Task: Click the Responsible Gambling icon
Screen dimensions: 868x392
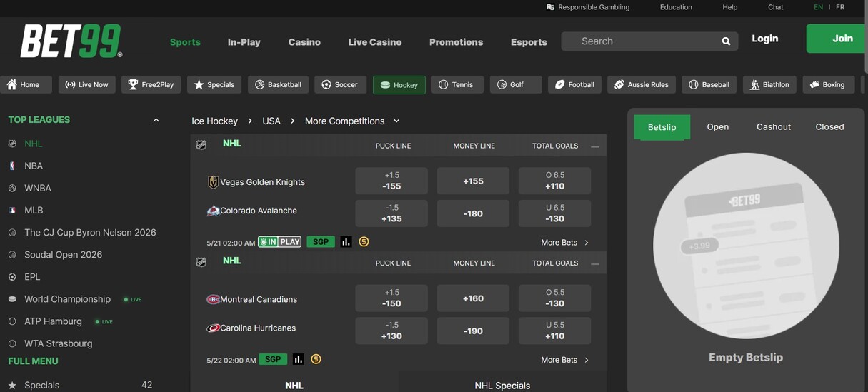Action: (x=550, y=7)
